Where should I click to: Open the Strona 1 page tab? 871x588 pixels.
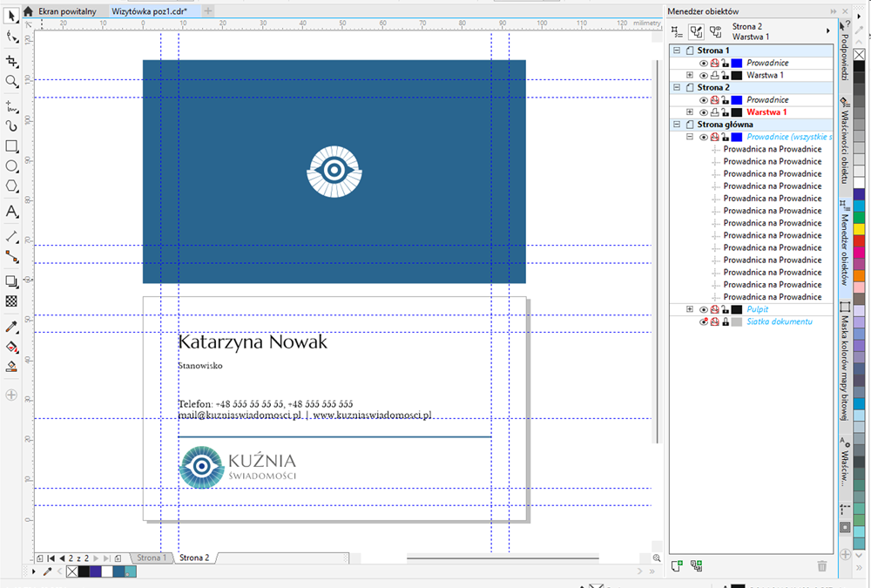click(x=150, y=558)
